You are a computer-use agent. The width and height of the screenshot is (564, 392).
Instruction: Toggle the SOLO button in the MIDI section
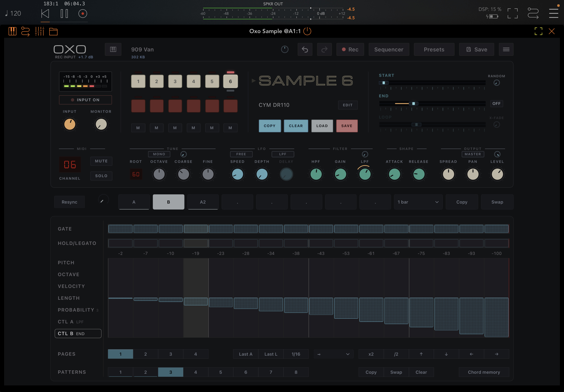101,176
